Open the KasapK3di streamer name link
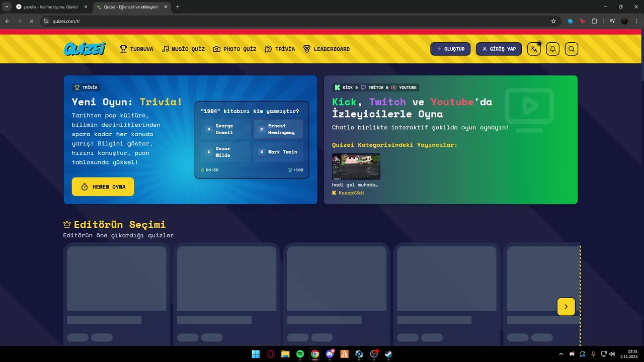Screen dimensions: 644x362 tap(348, 193)
